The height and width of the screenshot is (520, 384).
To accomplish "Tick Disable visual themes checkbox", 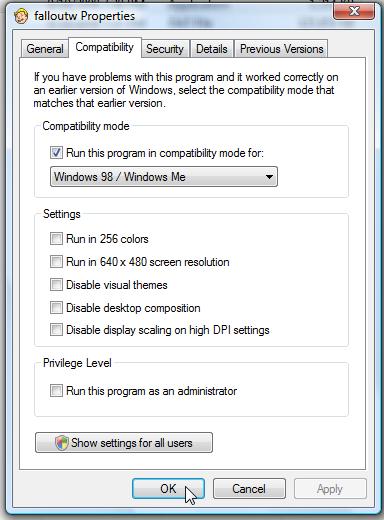I will pos(56,285).
